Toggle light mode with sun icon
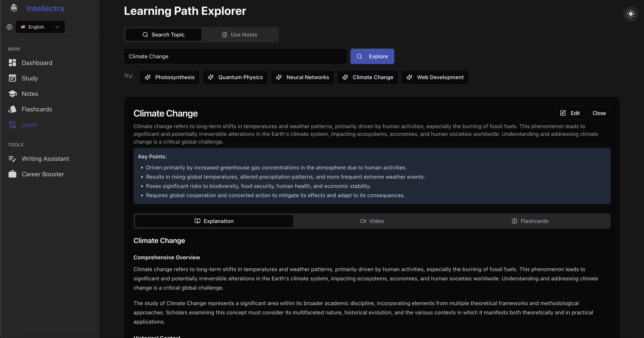Image resolution: width=644 pixels, height=338 pixels. tap(630, 14)
